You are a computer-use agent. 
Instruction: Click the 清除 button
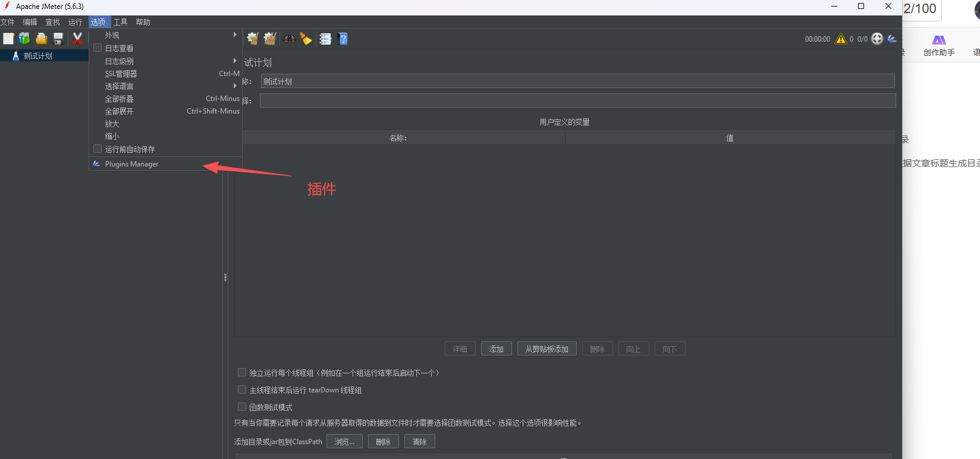(x=419, y=442)
